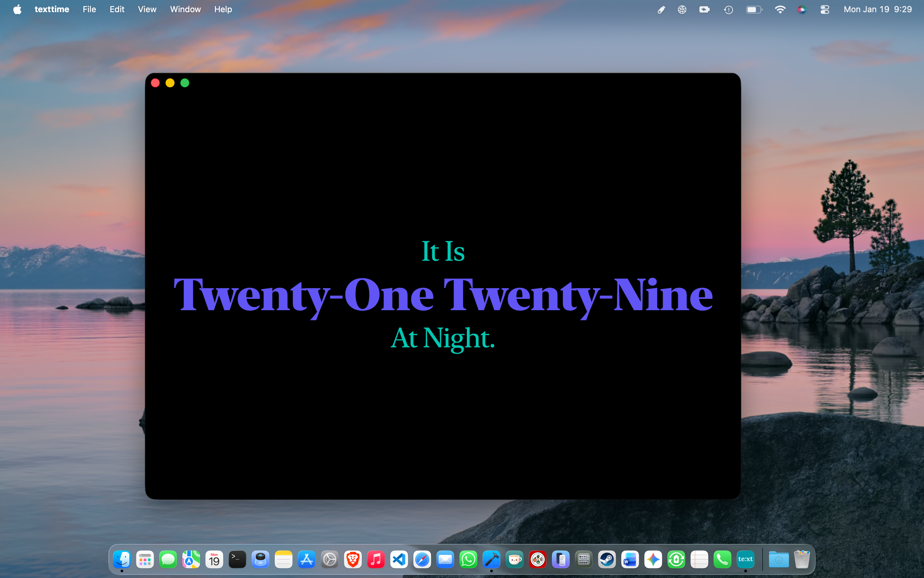Click the date and time in menu bar

(877, 9)
